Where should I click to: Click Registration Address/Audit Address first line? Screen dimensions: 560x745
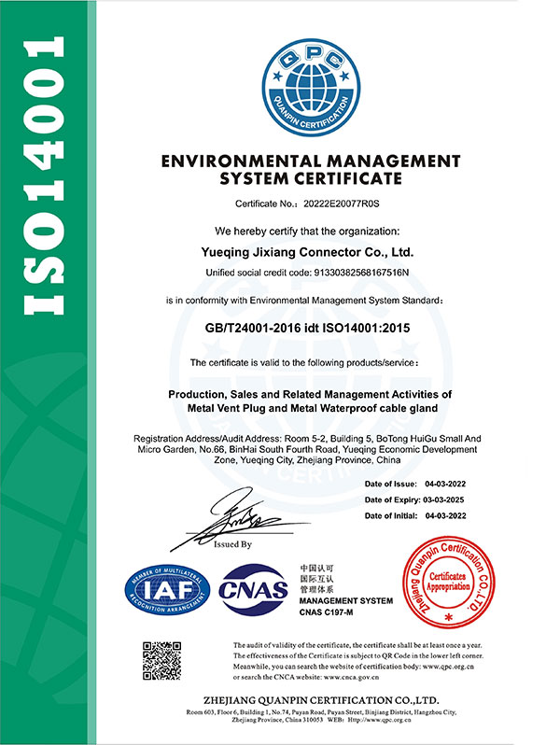[x=307, y=439]
